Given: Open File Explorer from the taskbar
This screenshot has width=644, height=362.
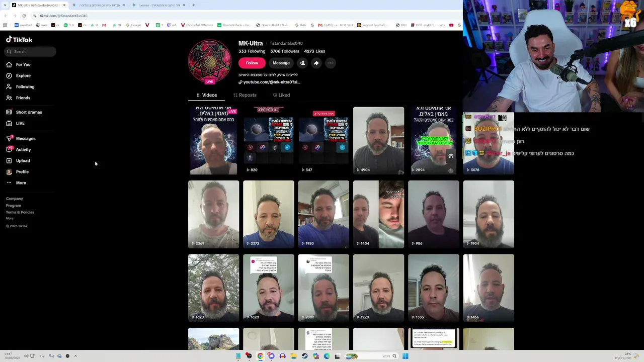Looking at the screenshot, I should click(x=293, y=356).
